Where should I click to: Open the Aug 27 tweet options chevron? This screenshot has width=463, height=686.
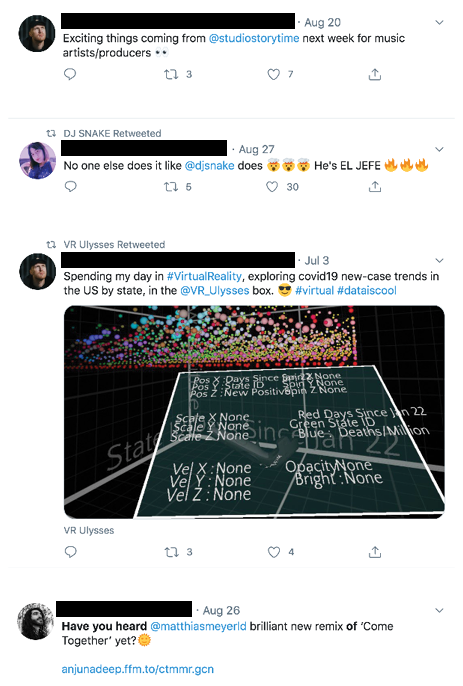click(439, 149)
